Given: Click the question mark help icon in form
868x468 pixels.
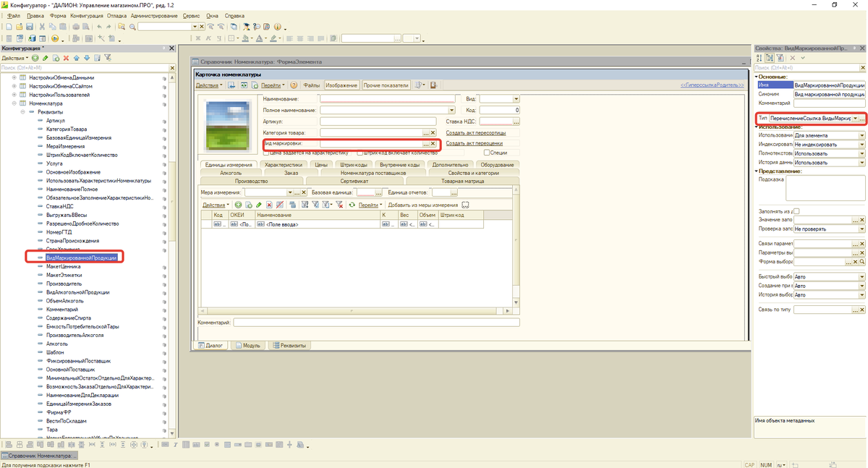Looking at the screenshot, I should point(294,85).
